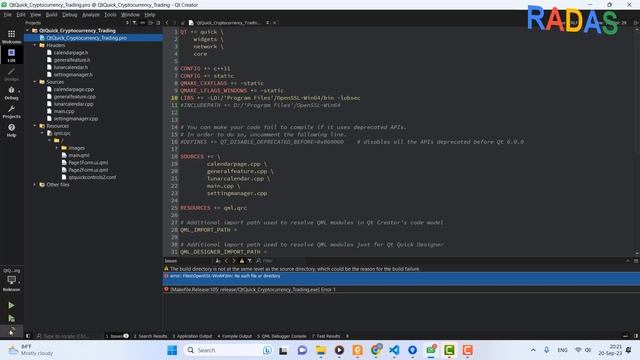Viewport: 640px width, 360px height.
Task: Collapse the Headers folder
Action: click(35, 45)
